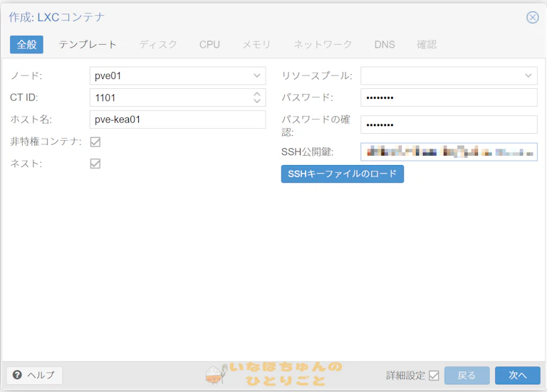Open the リソースプール dropdown

point(528,75)
